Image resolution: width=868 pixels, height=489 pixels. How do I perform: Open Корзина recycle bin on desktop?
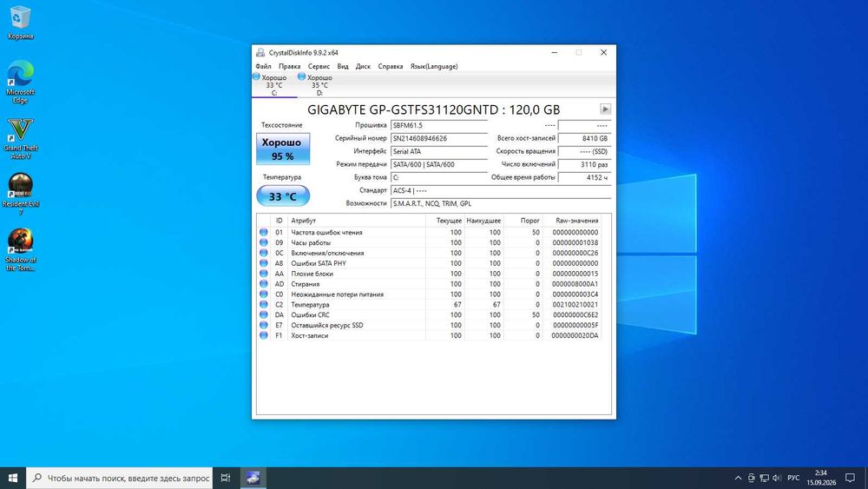pyautogui.click(x=20, y=23)
